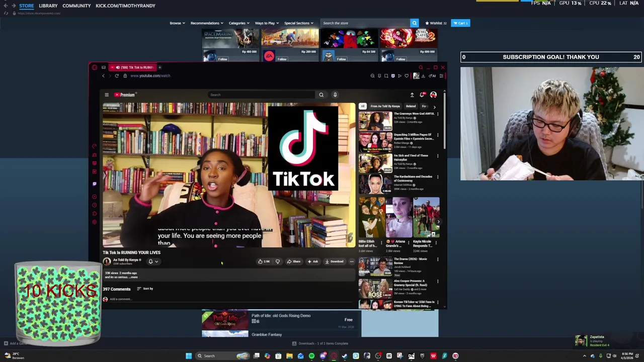Click taskbar Search box

[x=223, y=356]
